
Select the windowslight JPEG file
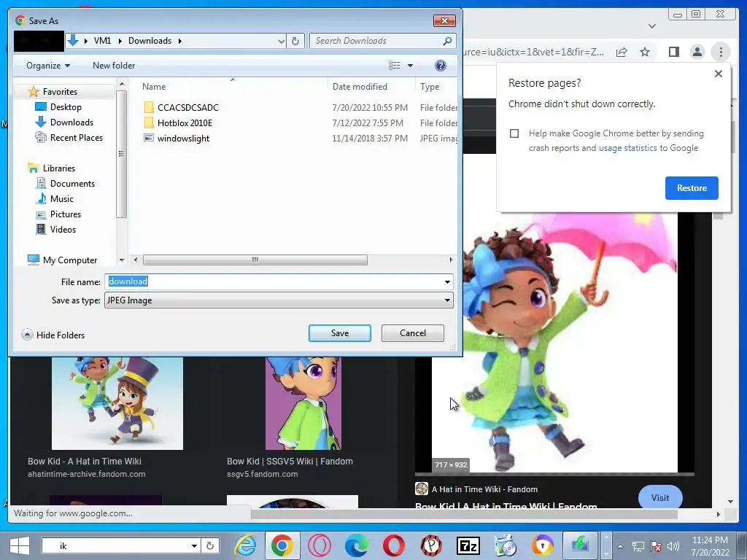(183, 139)
